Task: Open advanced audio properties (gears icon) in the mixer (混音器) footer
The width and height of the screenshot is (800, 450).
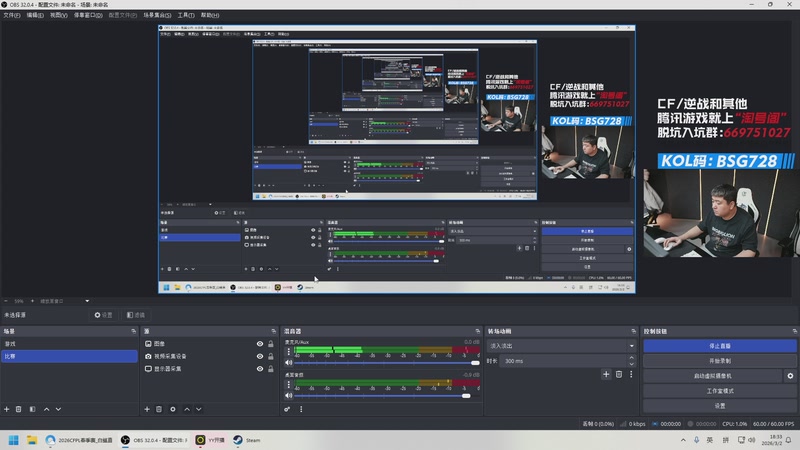Action: pos(287,409)
